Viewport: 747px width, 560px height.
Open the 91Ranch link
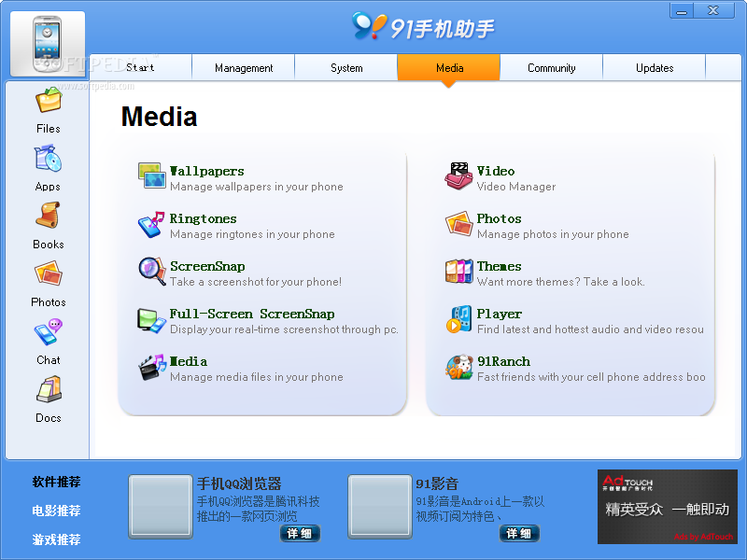(503, 361)
